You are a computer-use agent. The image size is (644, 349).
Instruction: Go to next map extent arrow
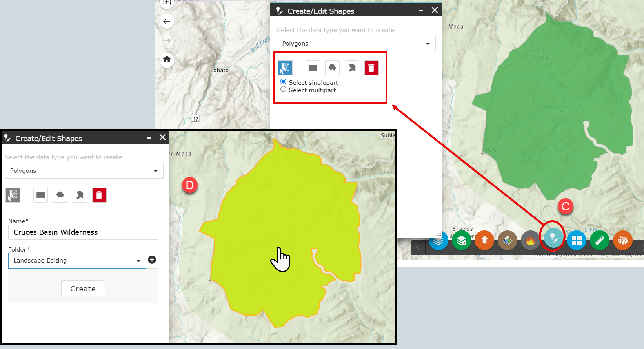point(167,41)
